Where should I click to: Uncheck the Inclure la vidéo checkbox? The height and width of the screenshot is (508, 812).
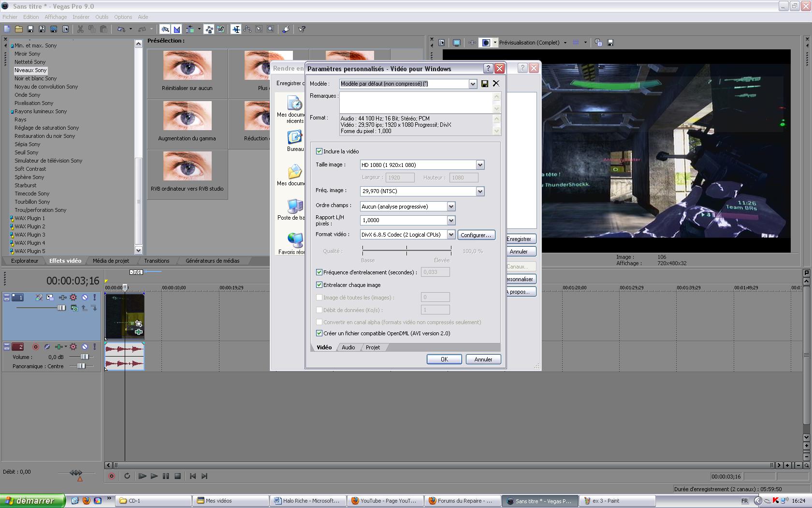[319, 151]
